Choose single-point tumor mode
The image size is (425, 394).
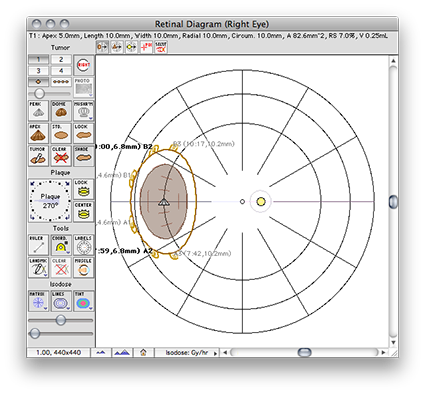(38, 82)
